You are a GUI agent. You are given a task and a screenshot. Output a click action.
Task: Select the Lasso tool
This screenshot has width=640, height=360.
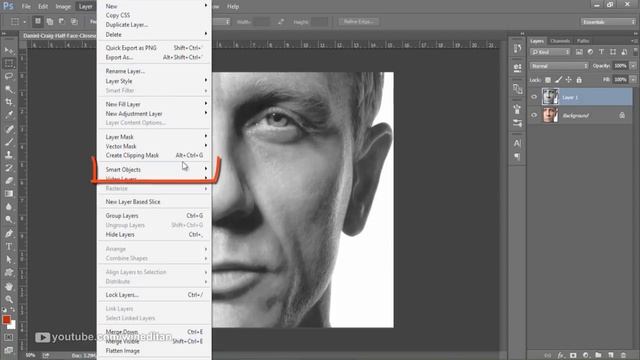9,76
